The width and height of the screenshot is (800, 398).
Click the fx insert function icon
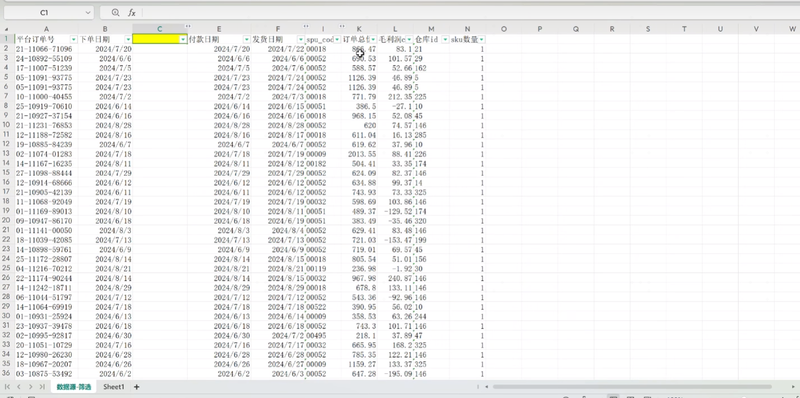pyautogui.click(x=132, y=13)
